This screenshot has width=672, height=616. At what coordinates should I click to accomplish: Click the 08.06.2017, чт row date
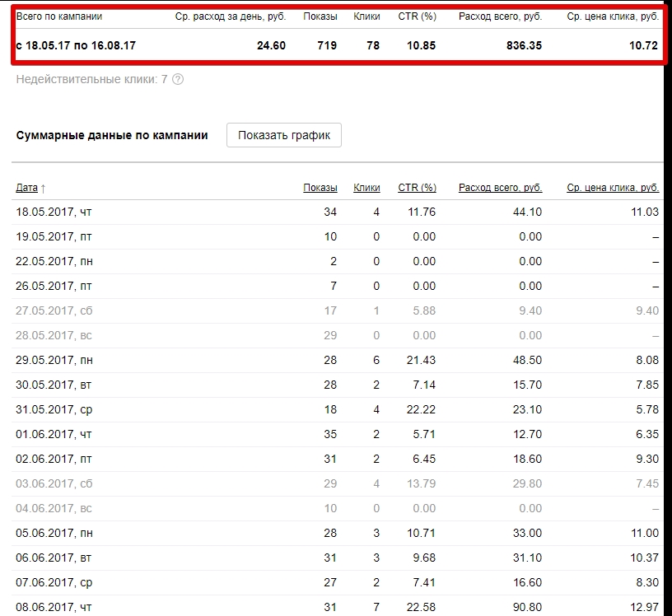pos(54,607)
